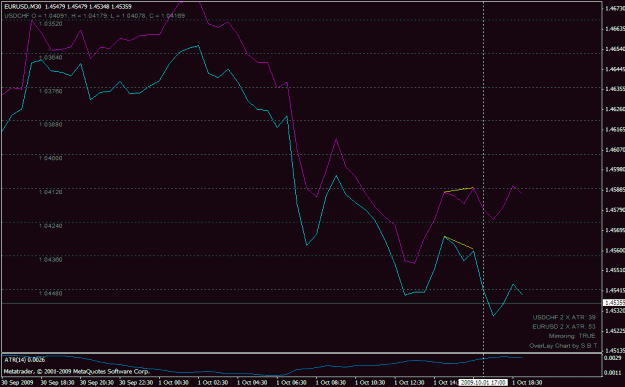The height and width of the screenshot is (387, 625).
Task: Click the 30 Sep 22:30 time axis label
Action: pyautogui.click(x=136, y=383)
